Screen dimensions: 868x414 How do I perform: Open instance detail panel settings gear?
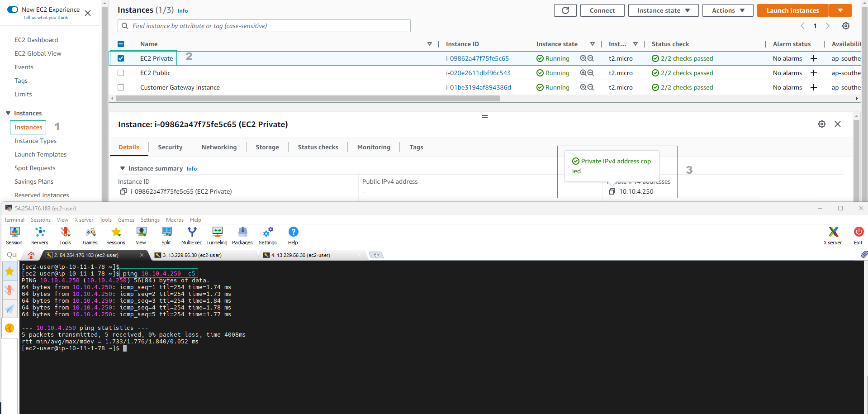(821, 124)
